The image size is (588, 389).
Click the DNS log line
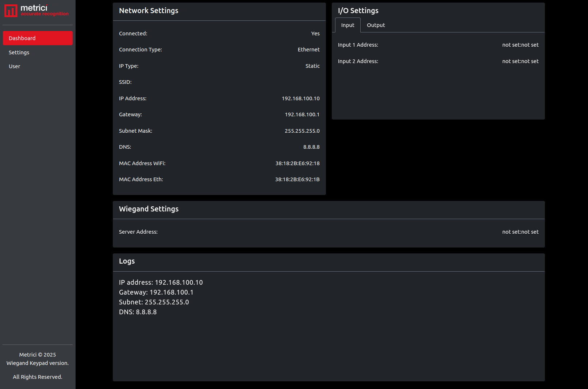[138, 312]
